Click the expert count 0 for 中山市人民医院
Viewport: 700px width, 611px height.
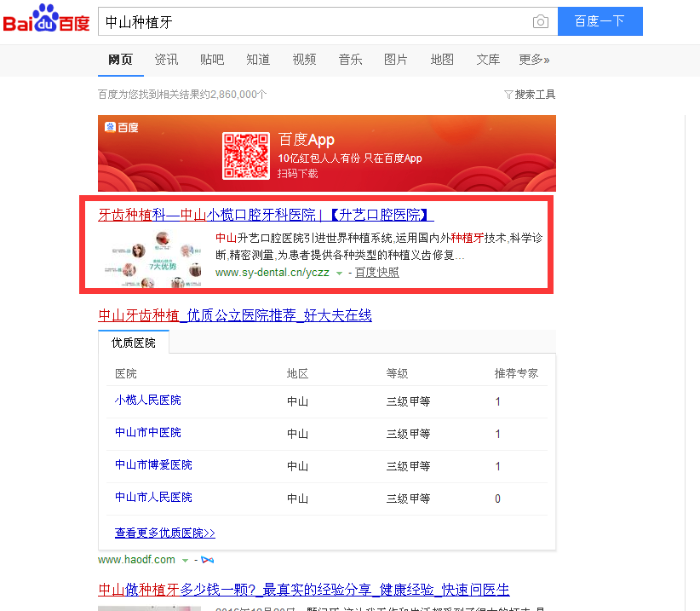[x=497, y=499]
